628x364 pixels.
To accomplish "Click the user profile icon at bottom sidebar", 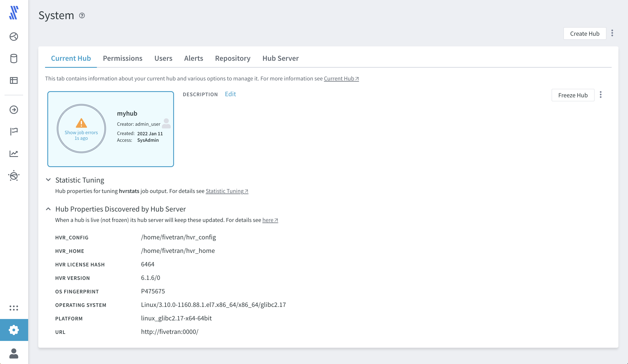I will [x=14, y=353].
